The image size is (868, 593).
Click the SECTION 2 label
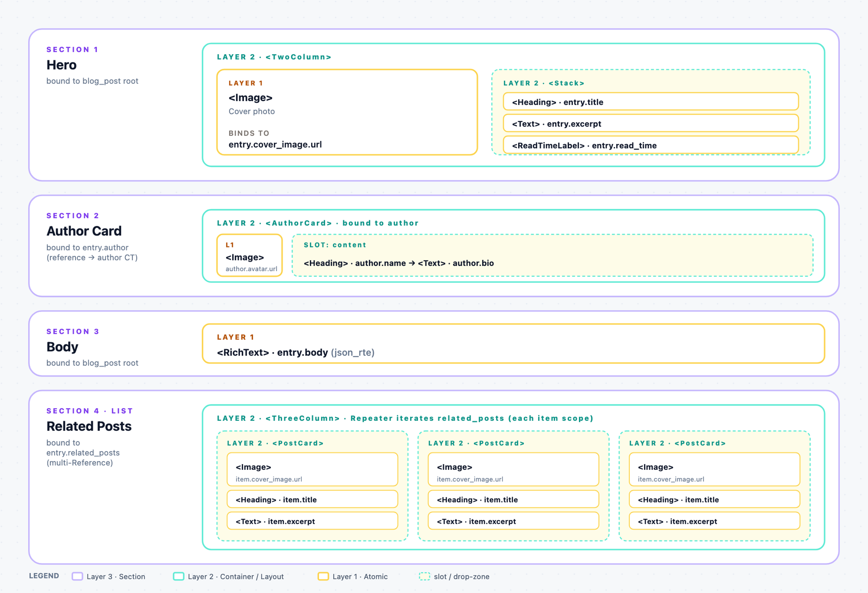73,215
